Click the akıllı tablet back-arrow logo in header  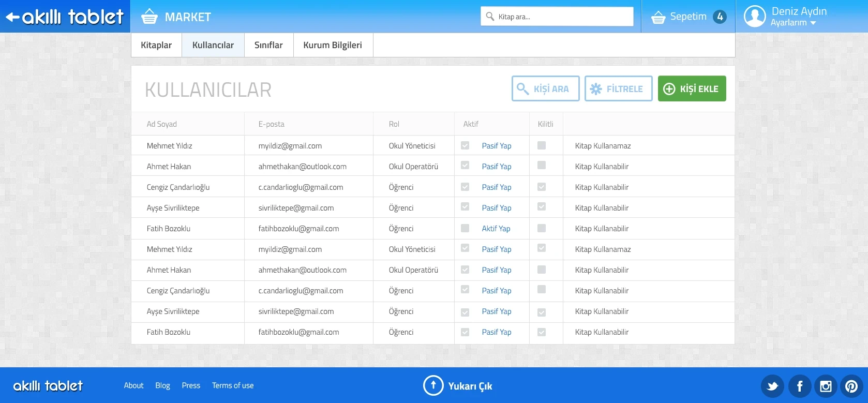[x=65, y=17]
